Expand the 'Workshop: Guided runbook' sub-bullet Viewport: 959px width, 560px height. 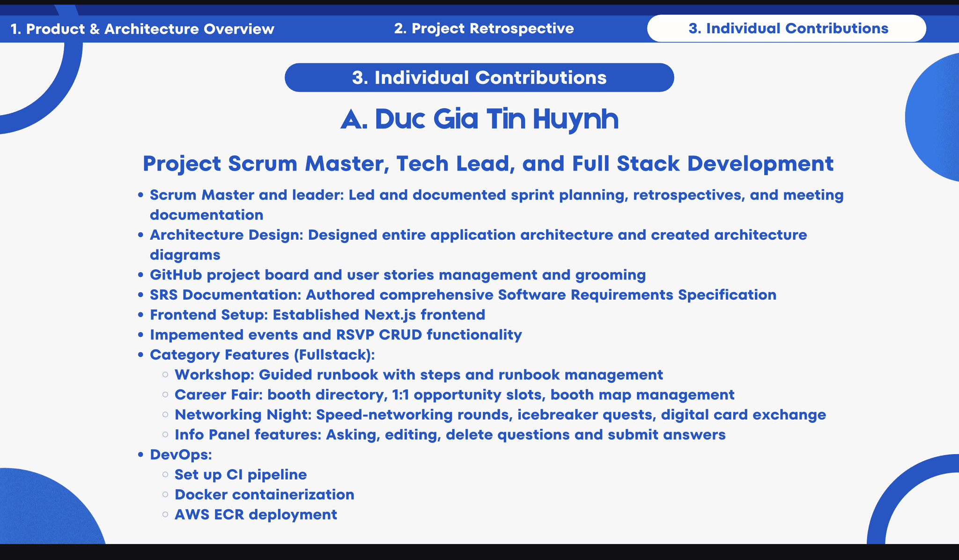[419, 375]
